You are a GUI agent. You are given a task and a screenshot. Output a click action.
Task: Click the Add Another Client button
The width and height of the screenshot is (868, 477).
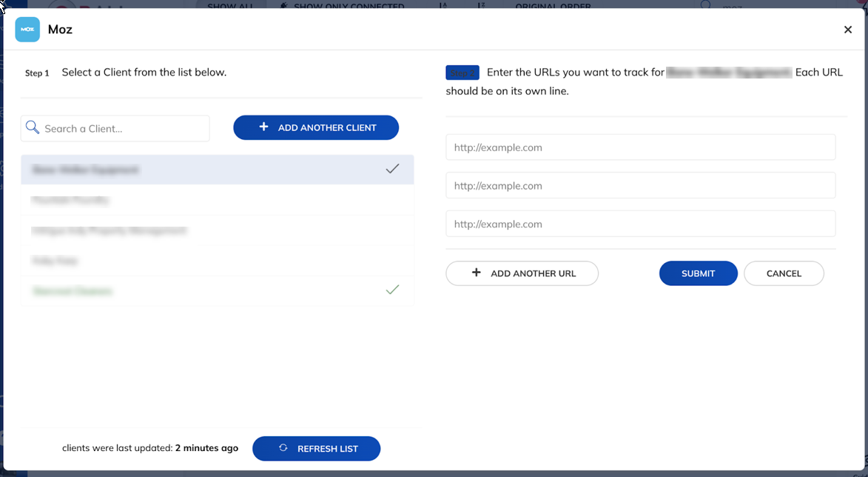pyautogui.click(x=316, y=127)
